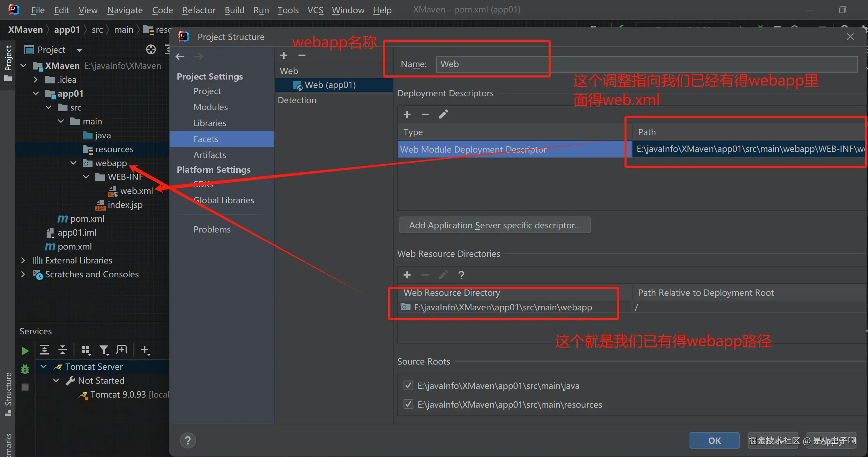Open the Refactor menu

click(x=199, y=10)
